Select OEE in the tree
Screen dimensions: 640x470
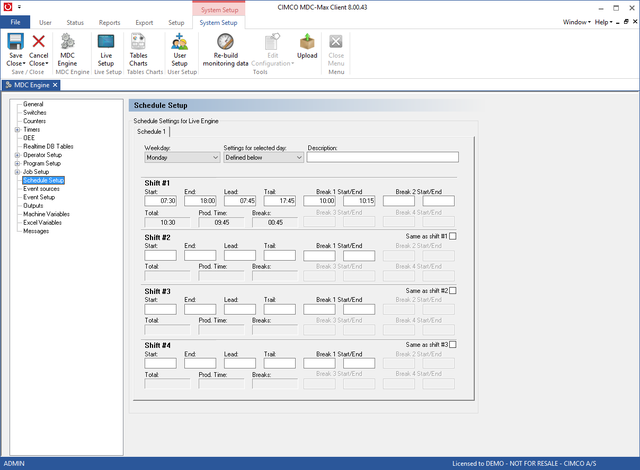point(29,138)
